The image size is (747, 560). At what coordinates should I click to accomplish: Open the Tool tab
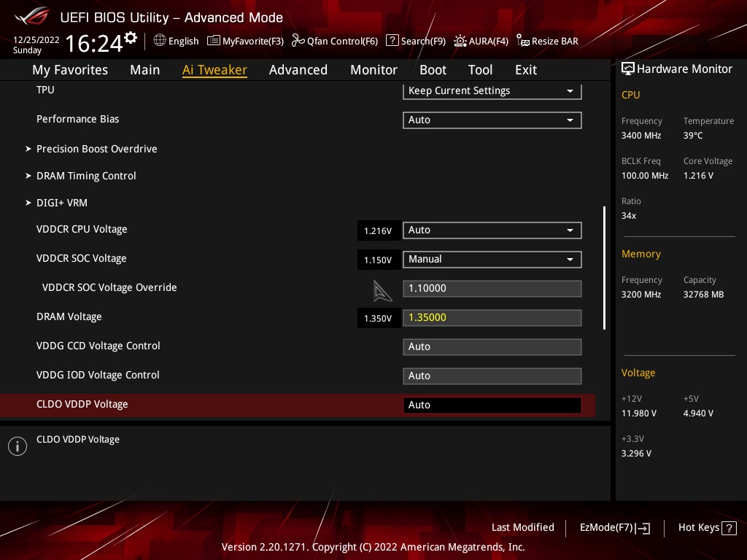(x=480, y=70)
